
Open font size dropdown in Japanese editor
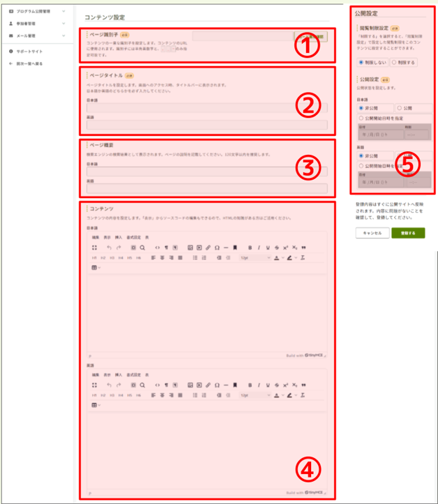(255, 258)
